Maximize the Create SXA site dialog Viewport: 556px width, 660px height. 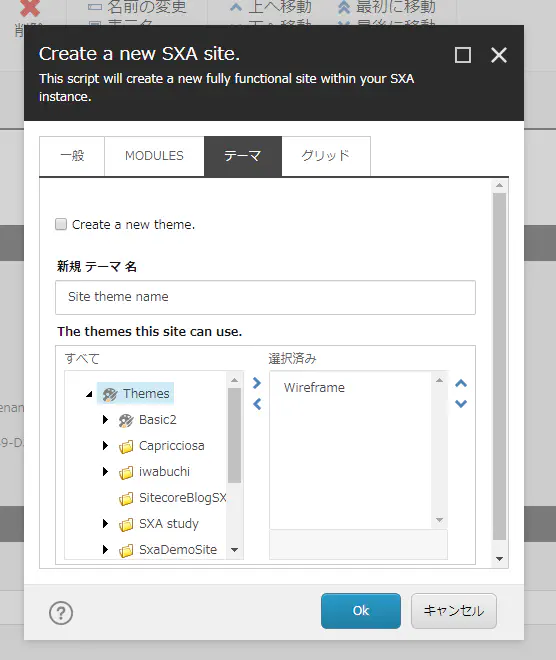click(463, 55)
